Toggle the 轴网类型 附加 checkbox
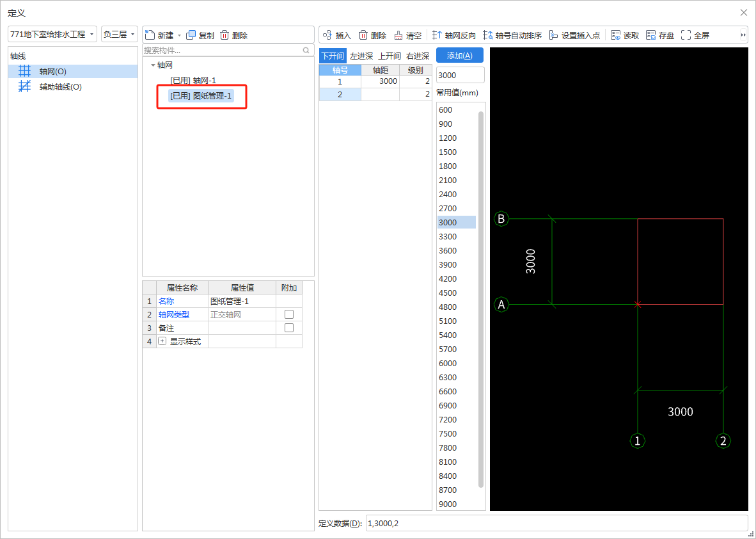 coord(289,314)
